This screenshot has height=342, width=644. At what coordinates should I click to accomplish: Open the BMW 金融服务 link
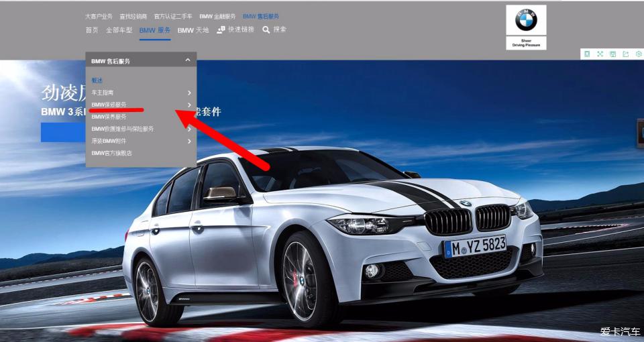point(217,16)
